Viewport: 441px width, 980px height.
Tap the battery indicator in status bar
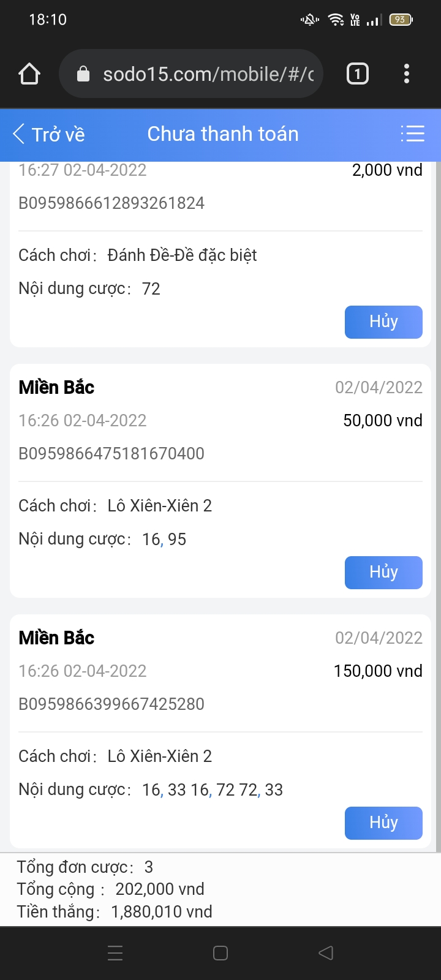[x=401, y=20]
